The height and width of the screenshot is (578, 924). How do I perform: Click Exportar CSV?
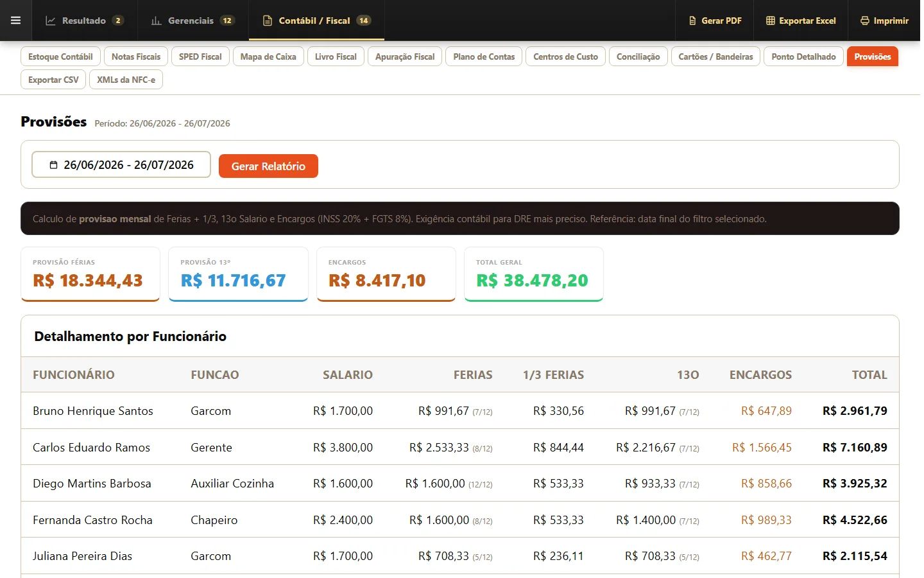pos(53,80)
